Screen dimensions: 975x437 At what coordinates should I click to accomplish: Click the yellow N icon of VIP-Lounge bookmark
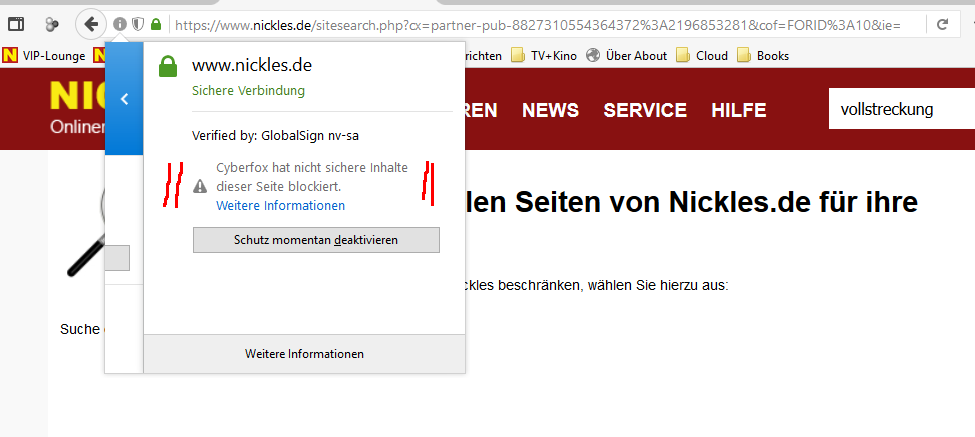tap(10, 56)
